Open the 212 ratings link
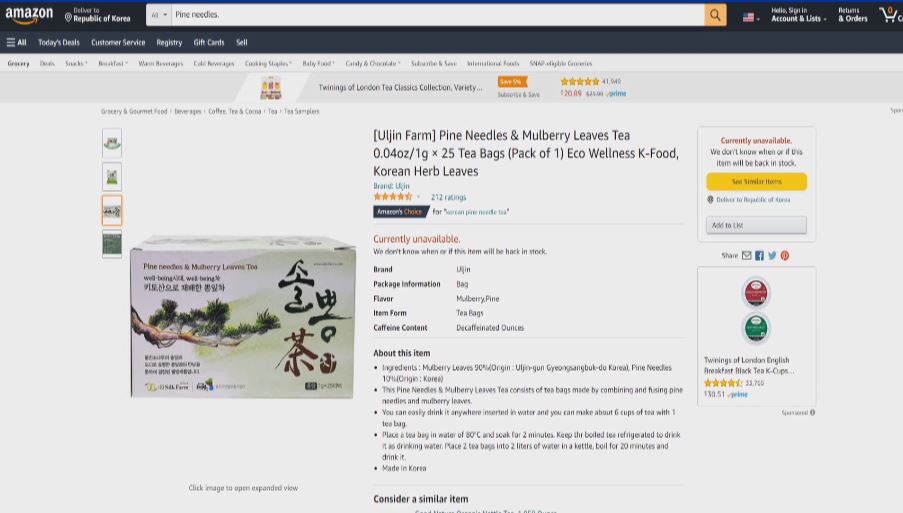This screenshot has height=513, width=903. [x=449, y=197]
